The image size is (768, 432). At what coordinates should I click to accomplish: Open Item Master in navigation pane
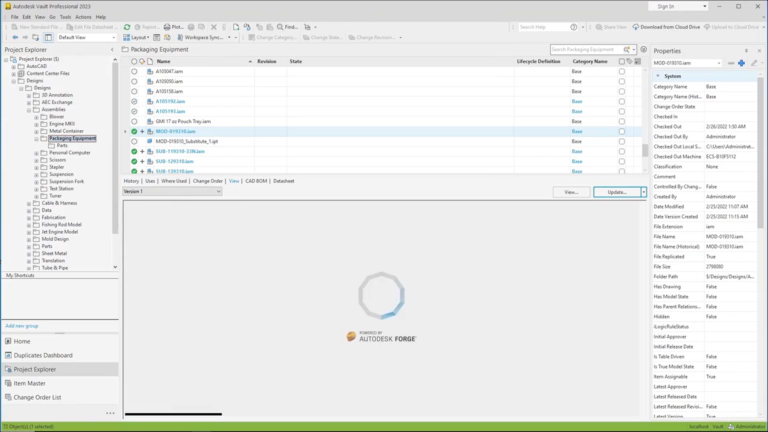pos(29,384)
